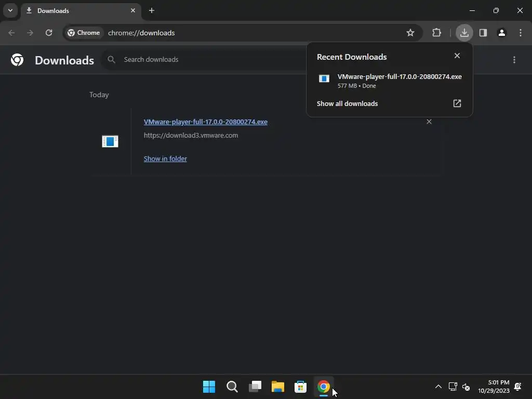The width and height of the screenshot is (532, 399).
Task: Open the profile avatar menu
Action: (502, 33)
